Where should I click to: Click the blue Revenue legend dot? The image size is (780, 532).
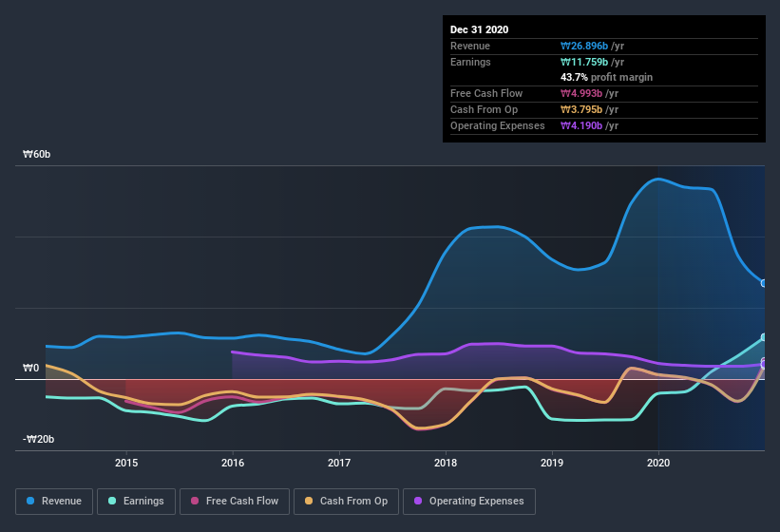coord(31,501)
